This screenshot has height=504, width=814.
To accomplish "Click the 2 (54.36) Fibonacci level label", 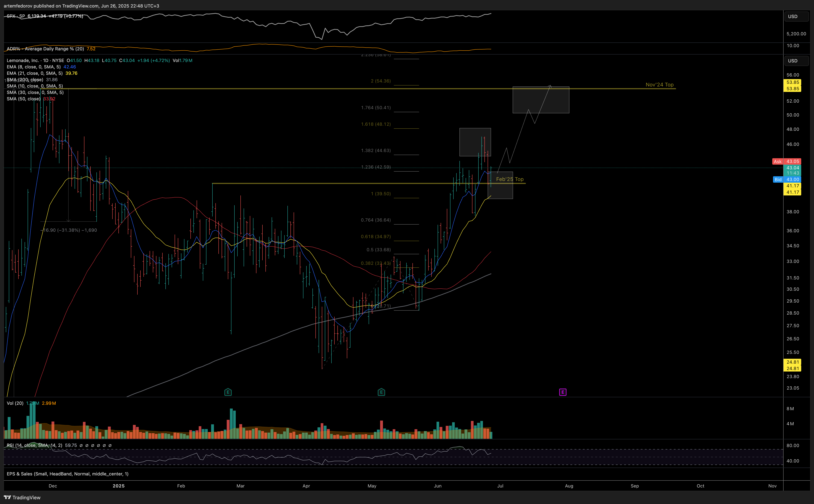I will click(x=380, y=81).
